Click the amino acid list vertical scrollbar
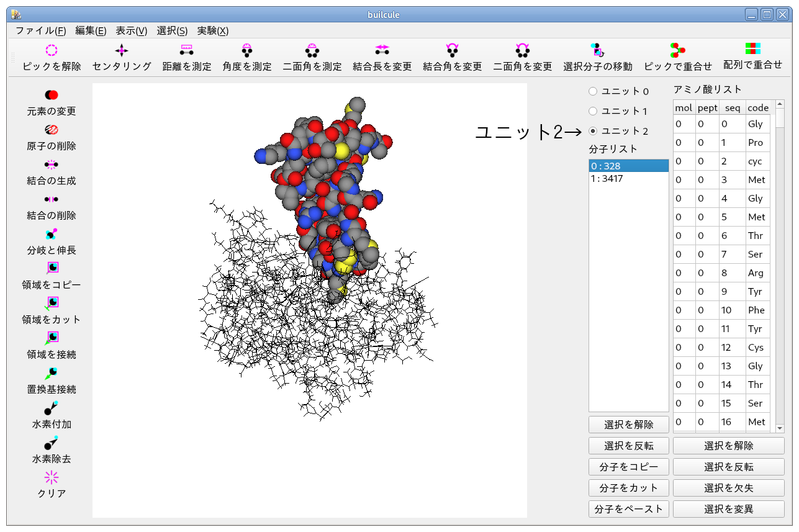799x532 pixels. 780,267
